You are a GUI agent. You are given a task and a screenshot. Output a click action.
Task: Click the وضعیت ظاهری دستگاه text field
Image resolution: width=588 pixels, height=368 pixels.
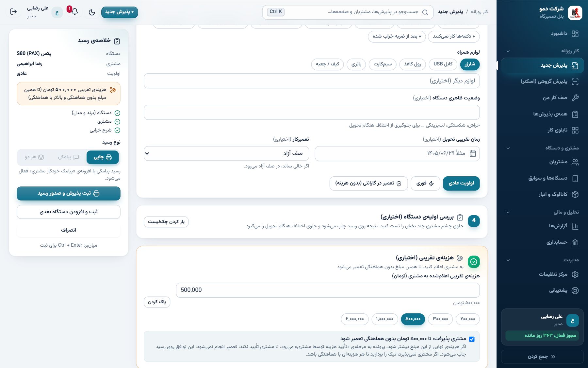[312, 112]
